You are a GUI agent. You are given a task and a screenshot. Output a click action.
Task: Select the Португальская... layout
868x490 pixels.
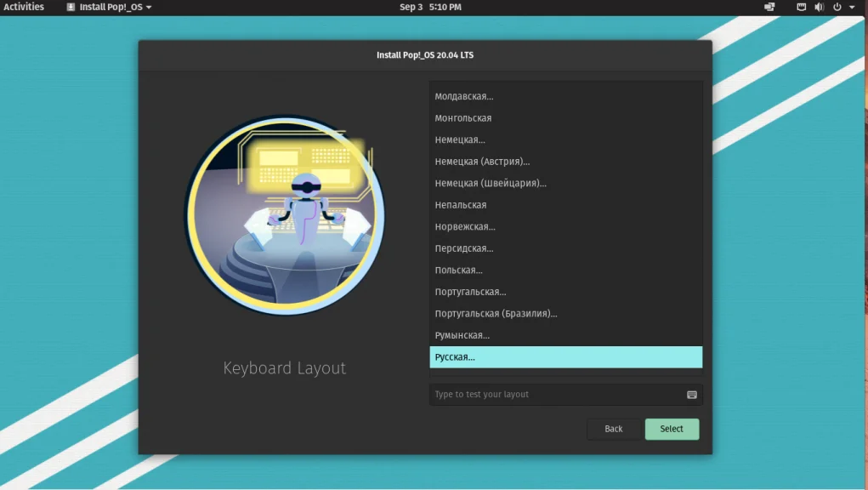(x=565, y=292)
